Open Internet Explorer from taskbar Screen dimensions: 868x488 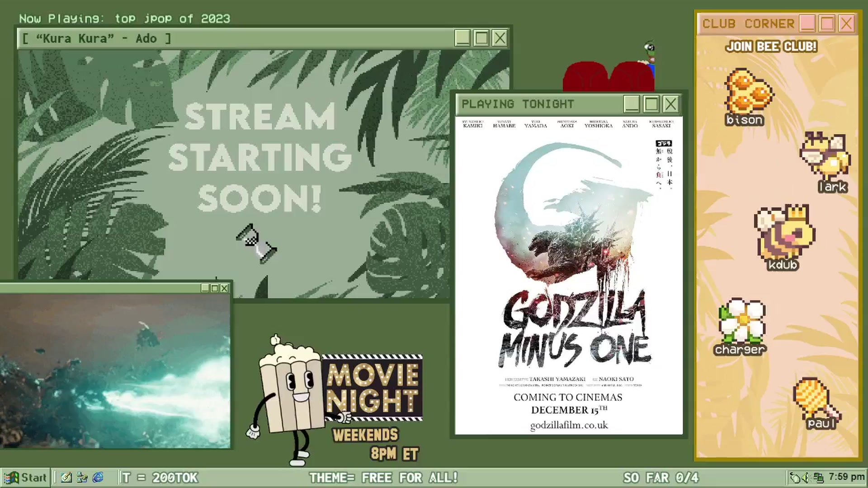(98, 478)
